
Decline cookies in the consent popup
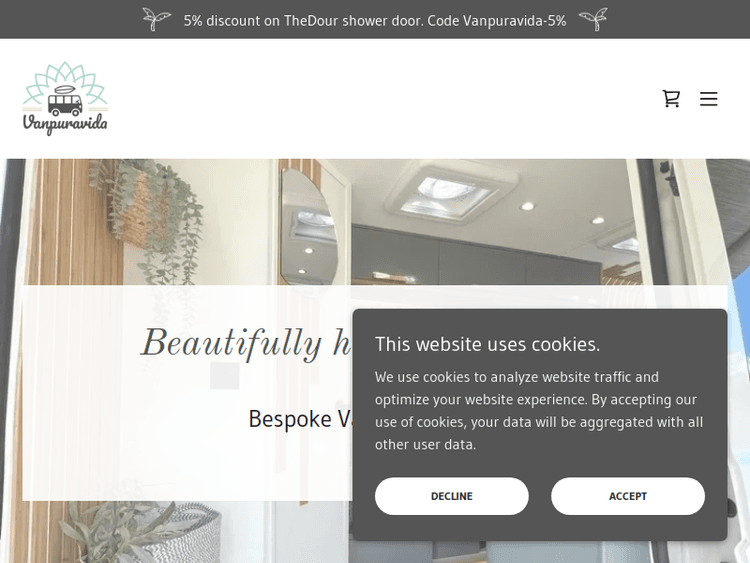click(x=452, y=496)
